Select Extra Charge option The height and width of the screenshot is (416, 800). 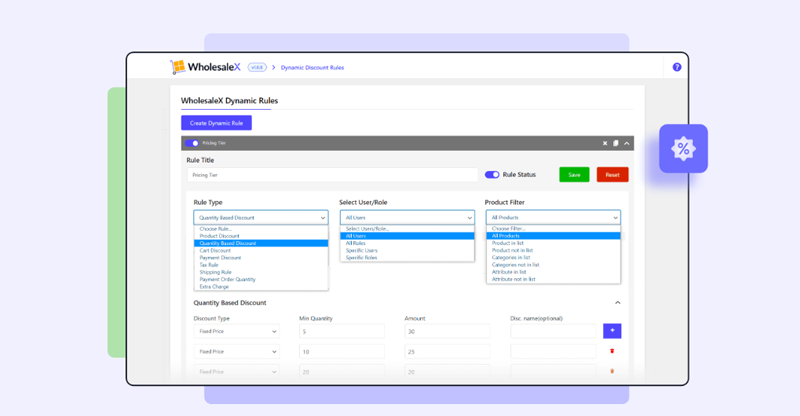[261, 286]
